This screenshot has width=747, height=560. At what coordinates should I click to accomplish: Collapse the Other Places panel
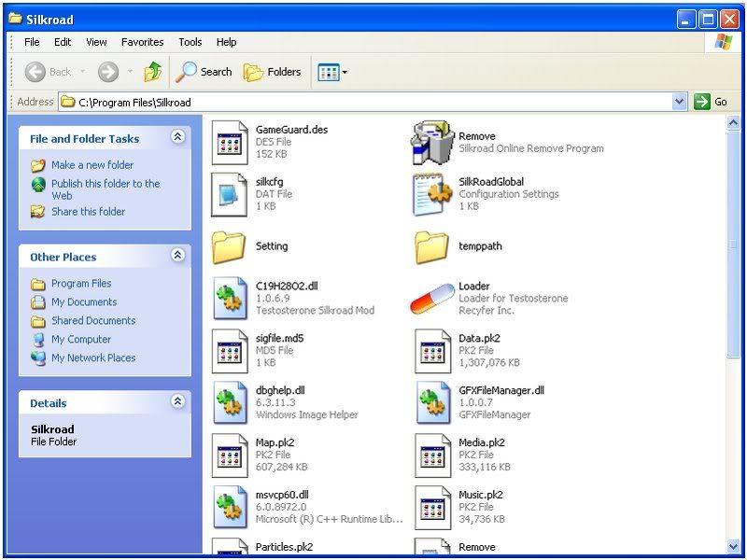click(177, 255)
